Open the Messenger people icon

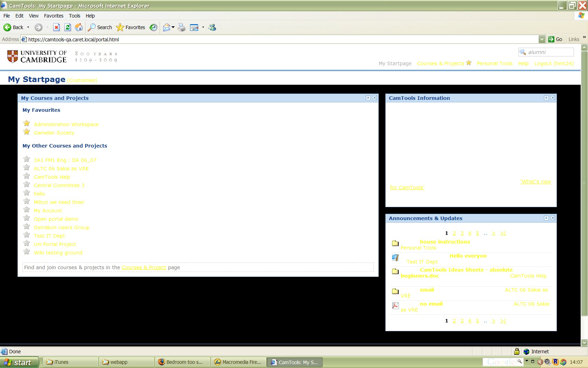tap(212, 27)
